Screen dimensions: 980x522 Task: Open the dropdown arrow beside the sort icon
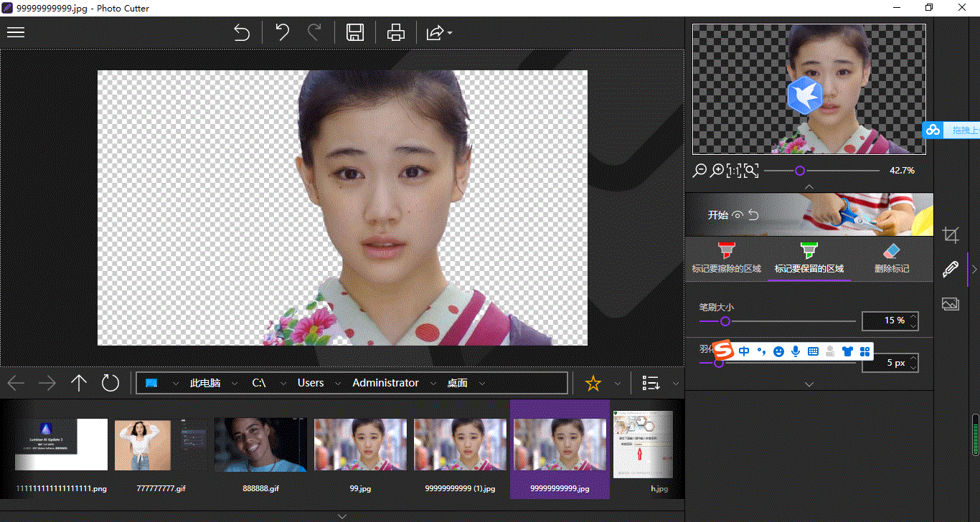coord(675,384)
